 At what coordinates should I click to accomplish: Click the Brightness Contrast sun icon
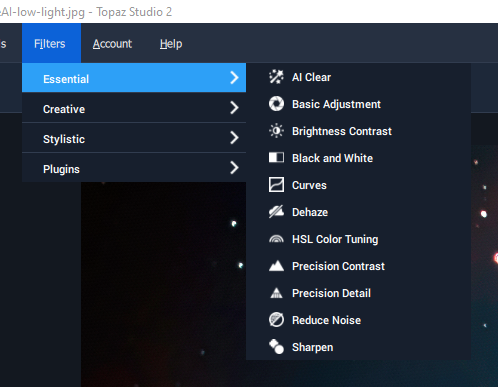(x=276, y=131)
